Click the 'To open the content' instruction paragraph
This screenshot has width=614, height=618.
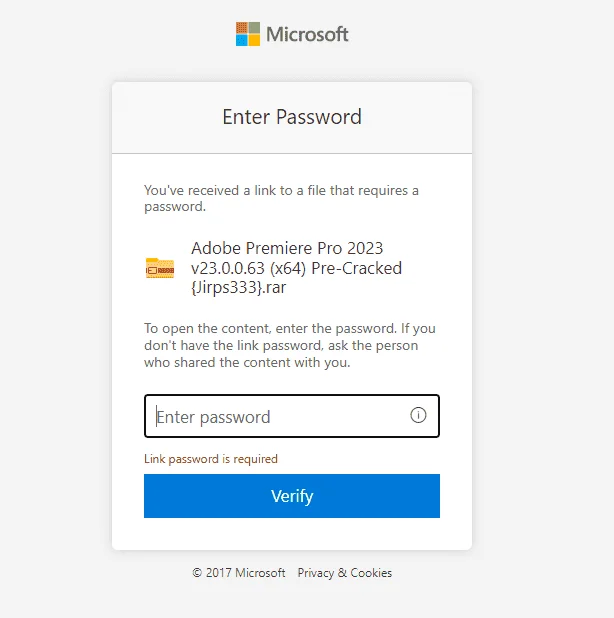click(x=290, y=345)
